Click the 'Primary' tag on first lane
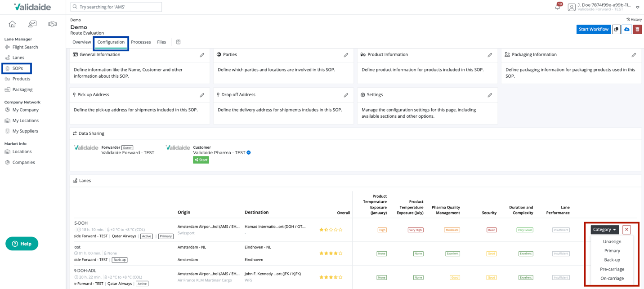Image resolution: width=644 pixels, height=289 pixels. [x=166, y=236]
